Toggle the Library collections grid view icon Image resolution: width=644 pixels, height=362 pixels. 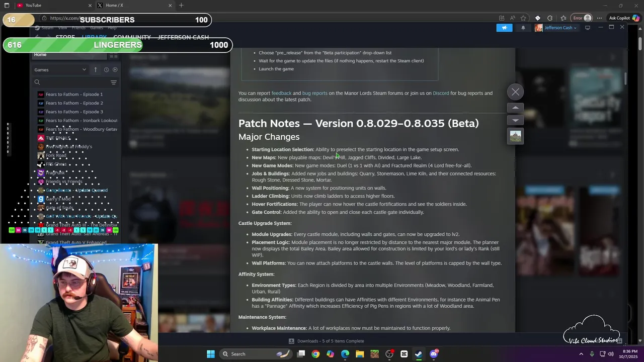pyautogui.click(x=114, y=55)
